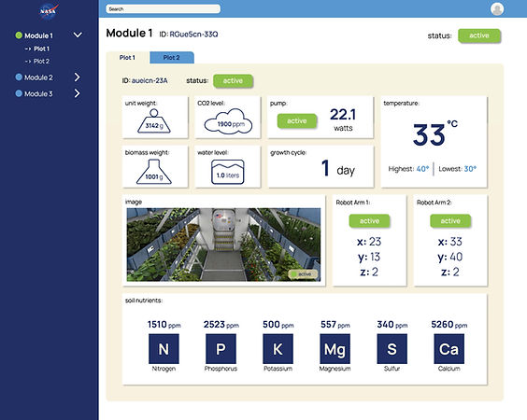The image size is (527, 420).
Task: Toggle the pump active button
Action: tap(297, 120)
